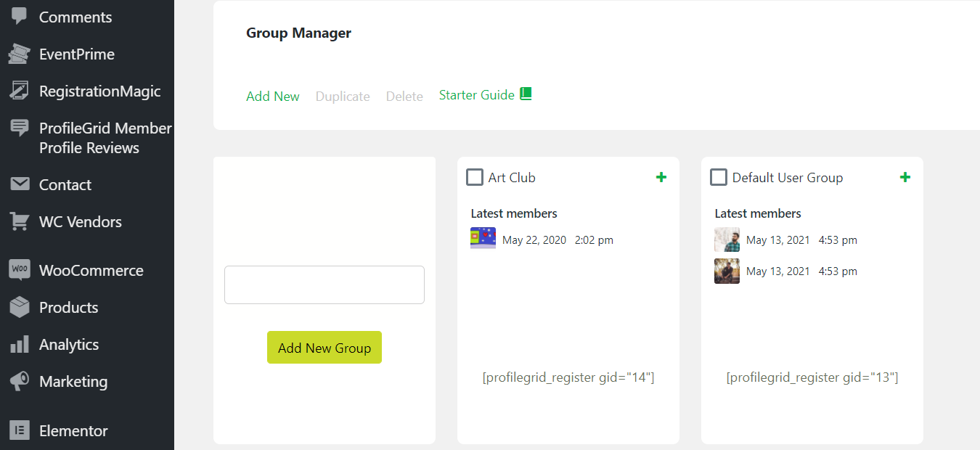
Task: Click the empty group name input field
Action: [x=324, y=285]
